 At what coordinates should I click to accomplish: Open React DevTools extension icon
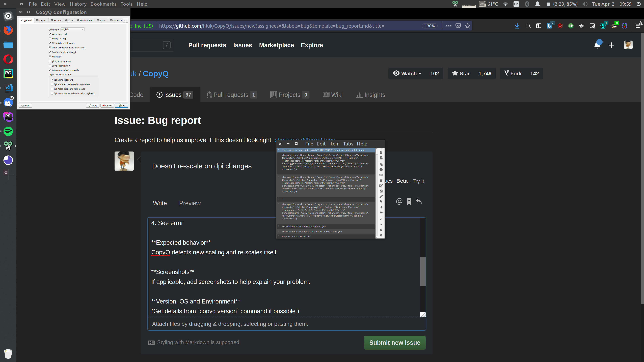(x=581, y=26)
